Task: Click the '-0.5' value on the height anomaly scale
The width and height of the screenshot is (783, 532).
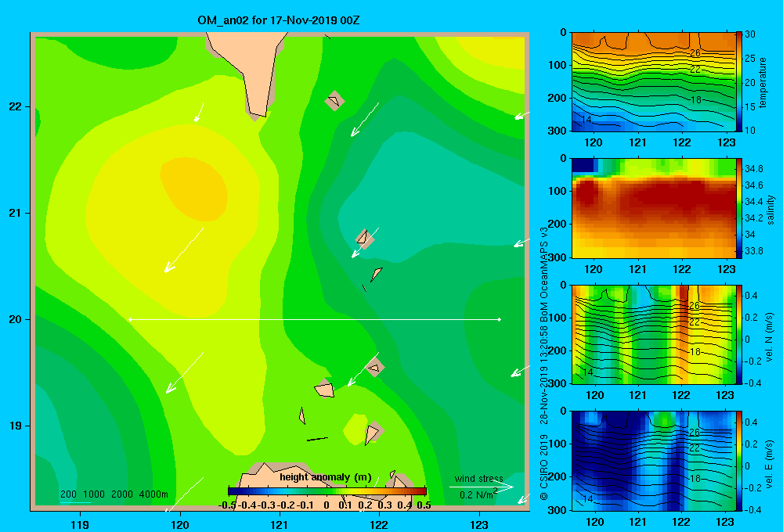Action: [227, 505]
